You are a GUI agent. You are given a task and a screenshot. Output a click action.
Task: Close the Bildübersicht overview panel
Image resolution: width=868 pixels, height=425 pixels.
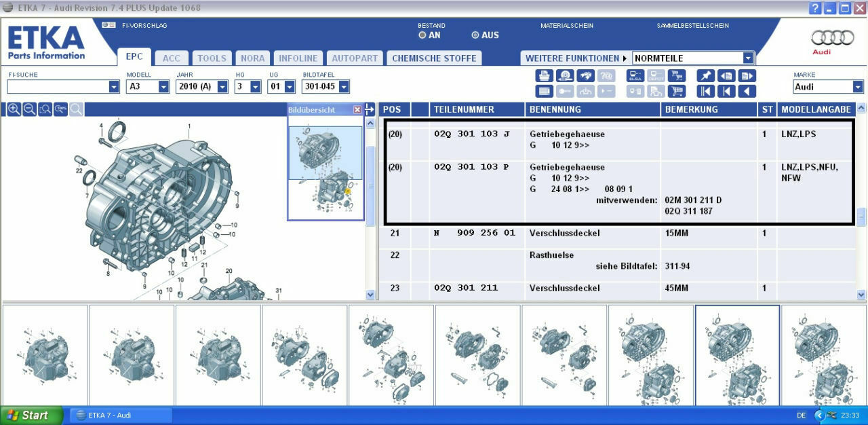coord(357,110)
